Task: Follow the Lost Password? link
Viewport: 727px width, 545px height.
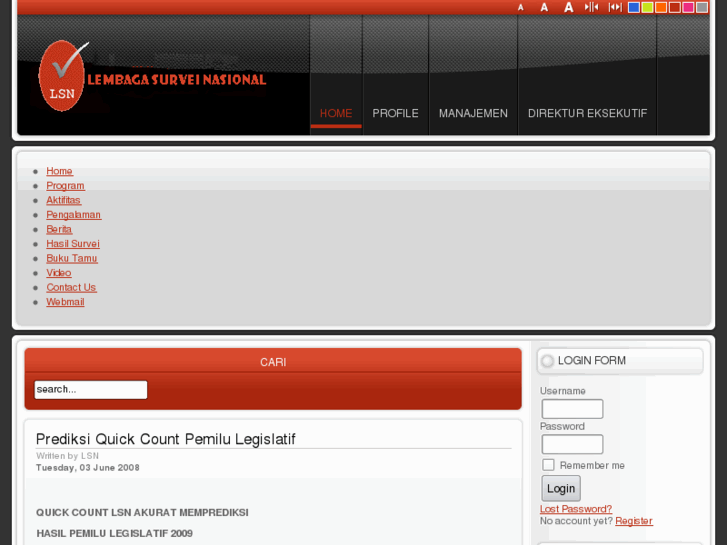Action: [x=576, y=509]
